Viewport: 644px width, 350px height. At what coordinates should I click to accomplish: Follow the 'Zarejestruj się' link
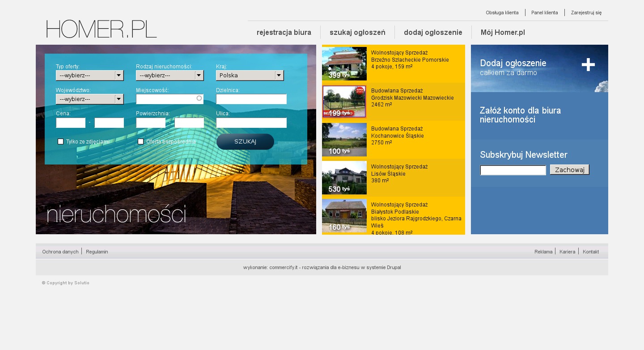(586, 13)
